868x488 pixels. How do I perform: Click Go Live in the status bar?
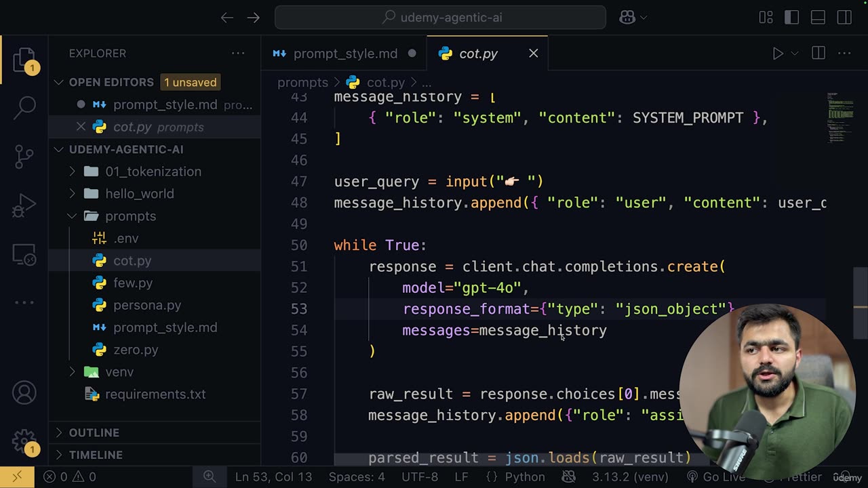pyautogui.click(x=716, y=477)
